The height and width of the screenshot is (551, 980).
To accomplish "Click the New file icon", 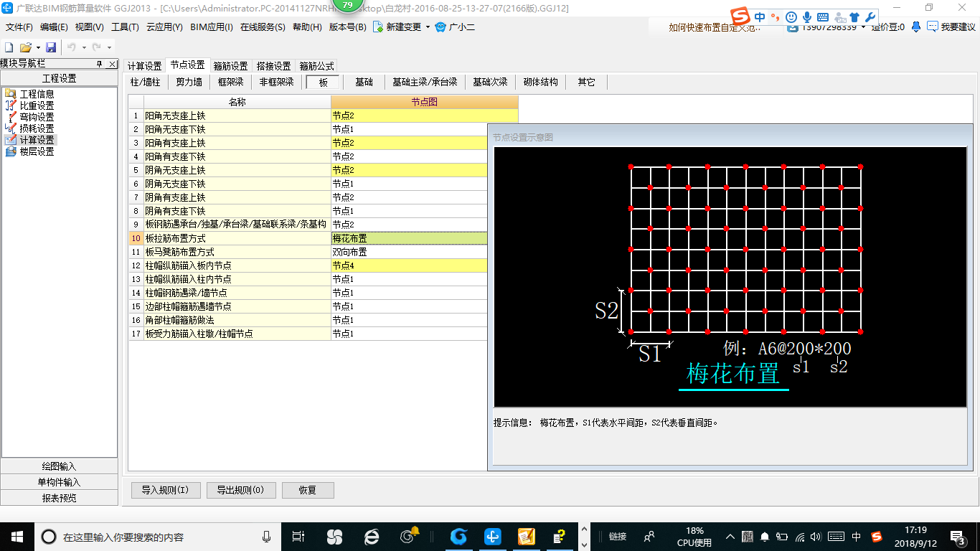I will click(x=9, y=47).
